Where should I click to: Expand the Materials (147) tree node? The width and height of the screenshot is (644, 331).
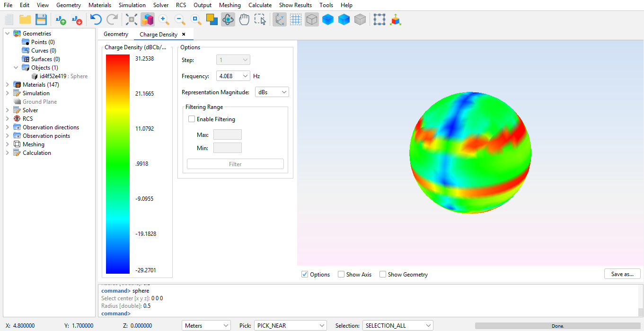[8, 85]
